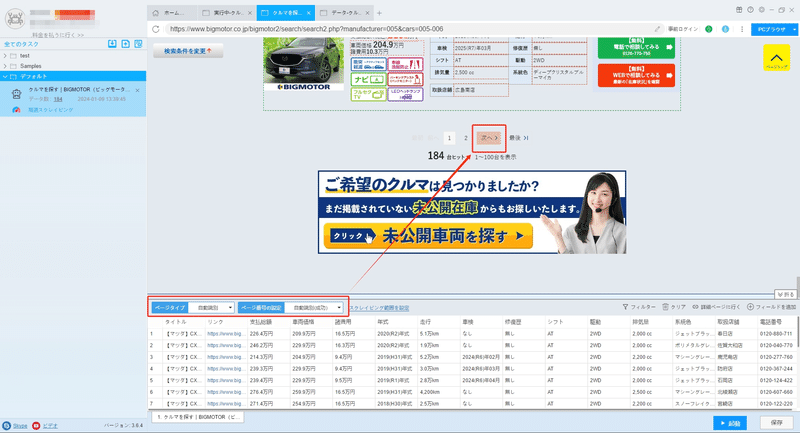The height and width of the screenshot is (433, 800).
Task: Click 料金を払うに行く link
Action: click(58, 35)
